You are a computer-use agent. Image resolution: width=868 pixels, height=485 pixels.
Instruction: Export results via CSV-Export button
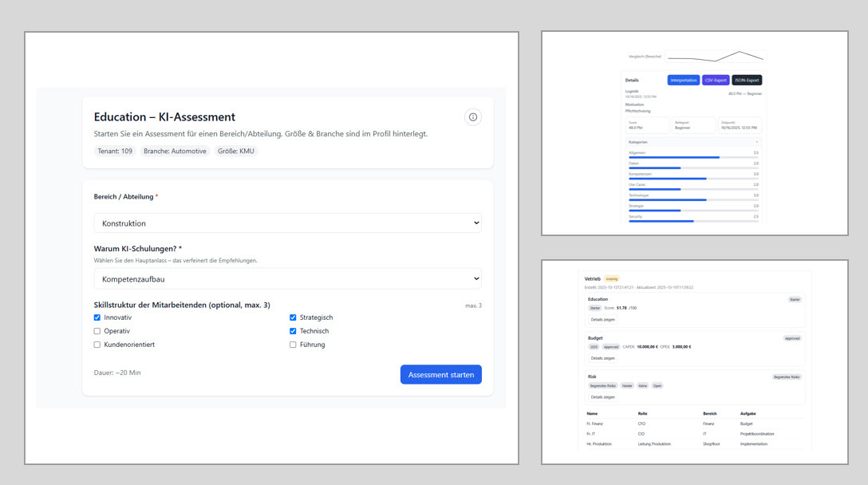715,80
